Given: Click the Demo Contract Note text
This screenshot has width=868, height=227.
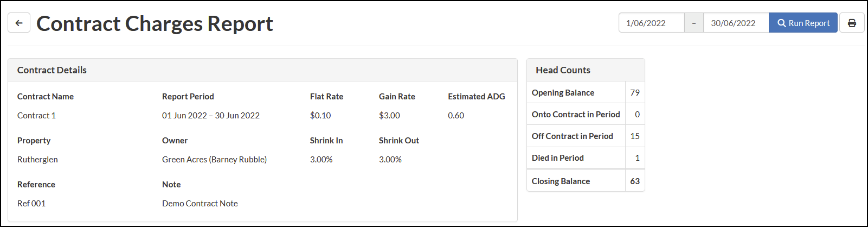Looking at the screenshot, I should [200, 203].
